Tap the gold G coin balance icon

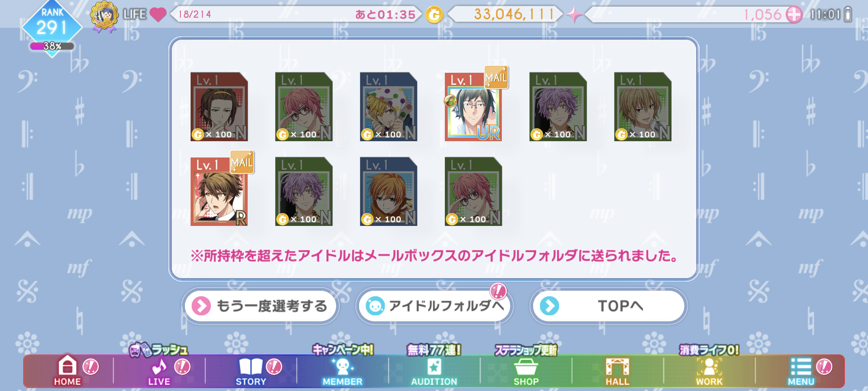point(434,15)
